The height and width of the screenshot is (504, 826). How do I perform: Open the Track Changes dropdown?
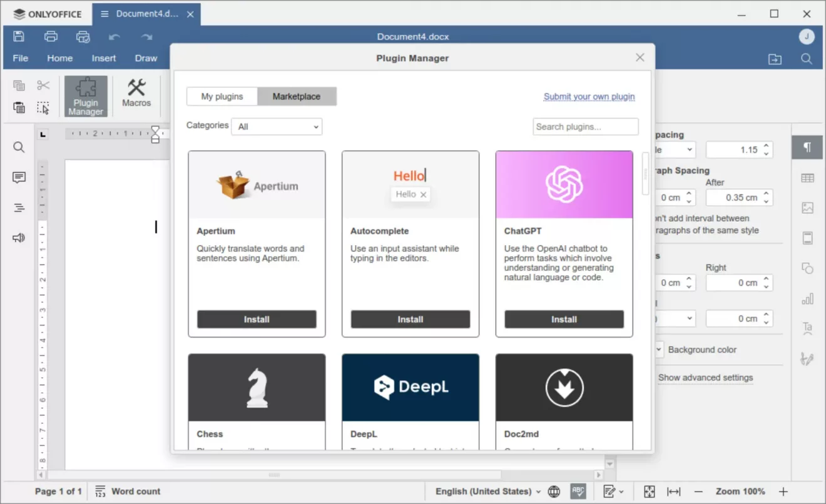click(x=613, y=491)
